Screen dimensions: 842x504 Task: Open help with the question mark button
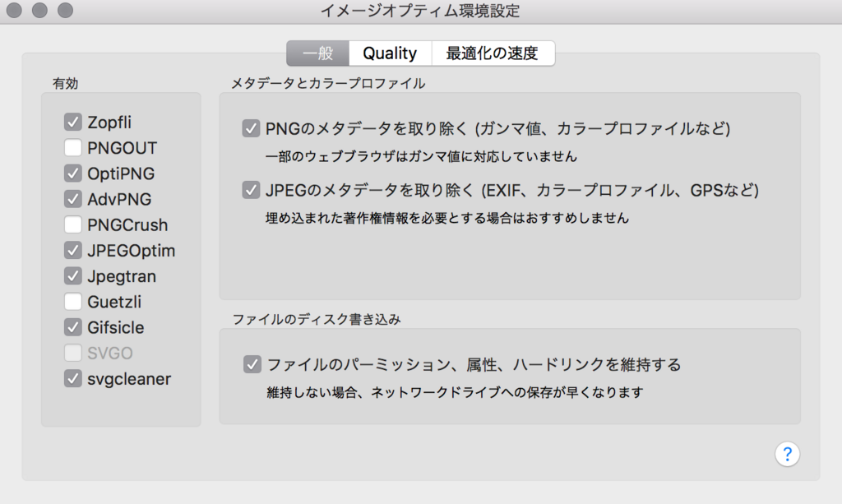point(787,454)
